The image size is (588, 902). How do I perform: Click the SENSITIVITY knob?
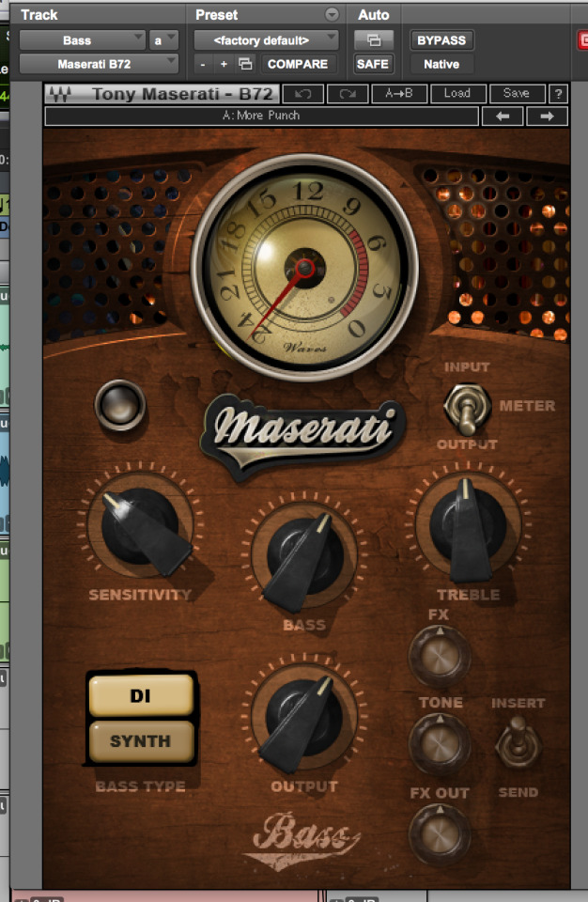(141, 526)
